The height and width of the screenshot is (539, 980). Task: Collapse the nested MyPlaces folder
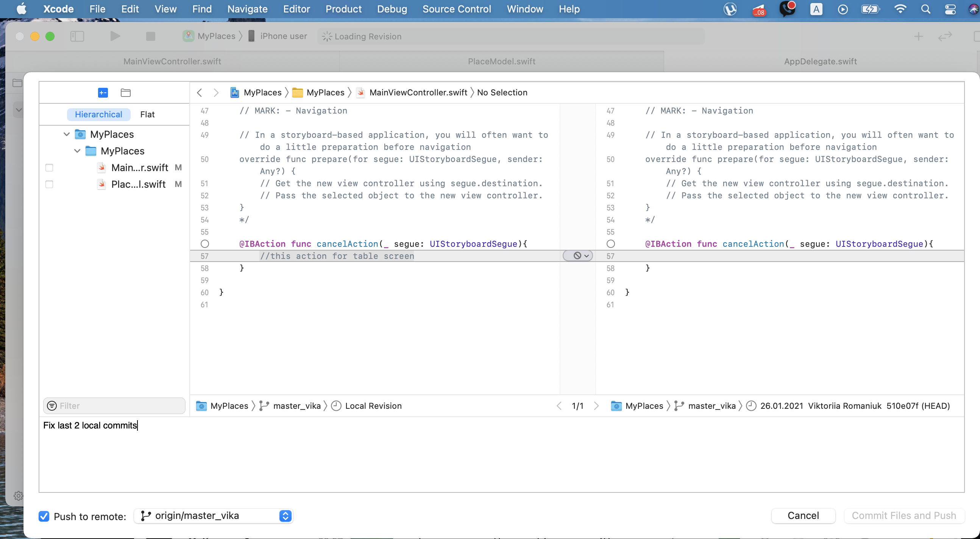77,151
